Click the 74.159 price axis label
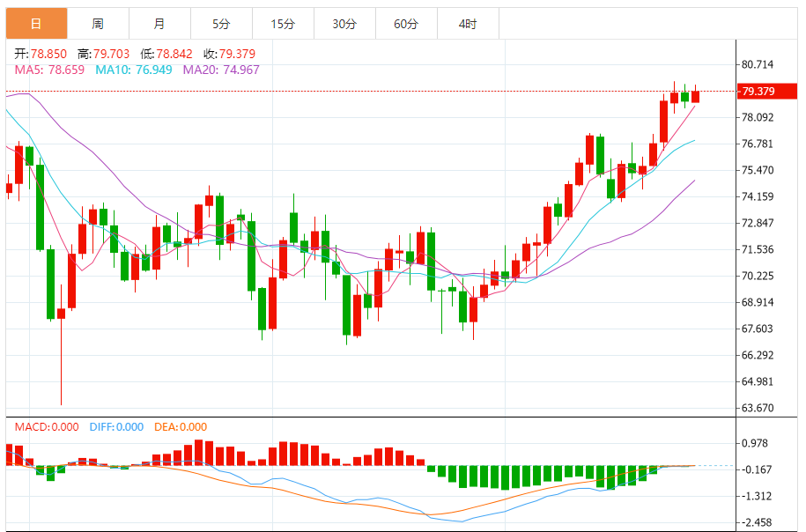Image resolution: width=806 pixels, height=532 pixels. coord(758,197)
